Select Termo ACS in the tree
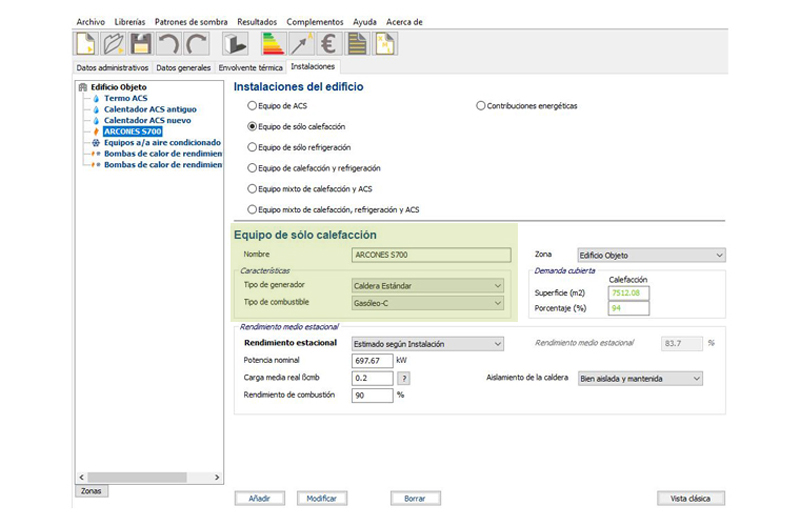 (126, 98)
